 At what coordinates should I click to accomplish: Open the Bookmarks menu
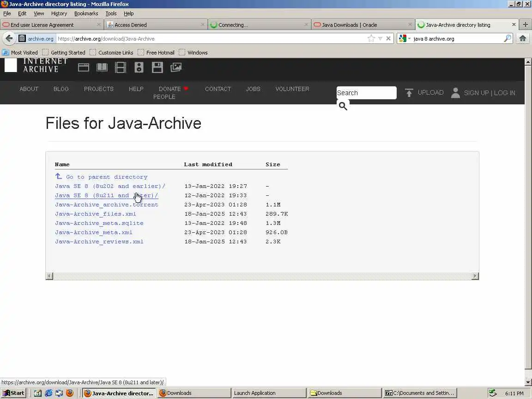point(86,13)
